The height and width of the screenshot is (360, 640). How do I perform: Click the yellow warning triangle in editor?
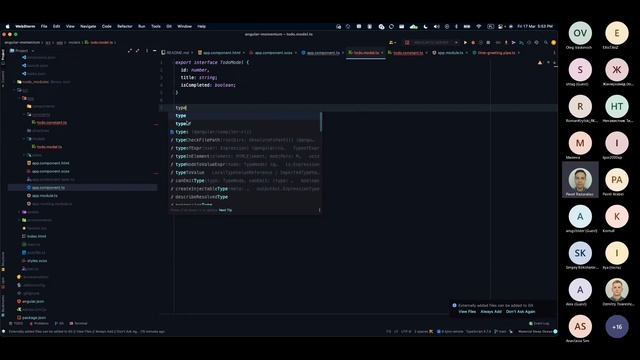[540, 62]
